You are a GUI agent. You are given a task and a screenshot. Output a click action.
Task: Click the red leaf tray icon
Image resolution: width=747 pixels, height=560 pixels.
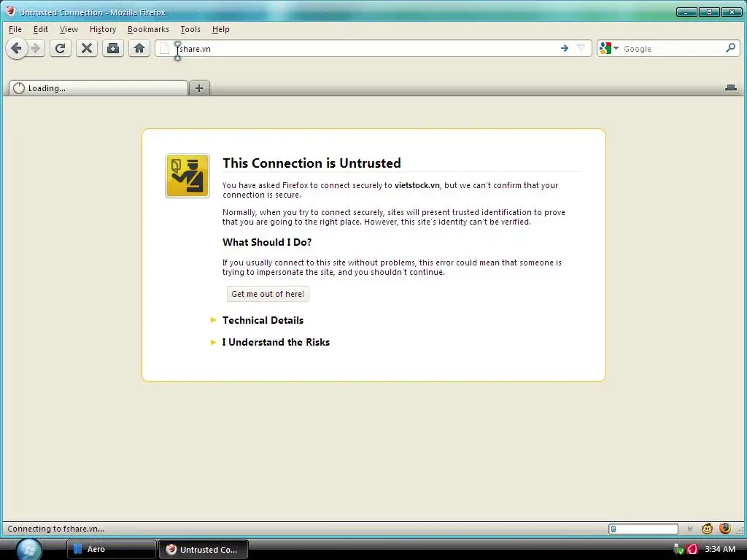[x=692, y=549]
